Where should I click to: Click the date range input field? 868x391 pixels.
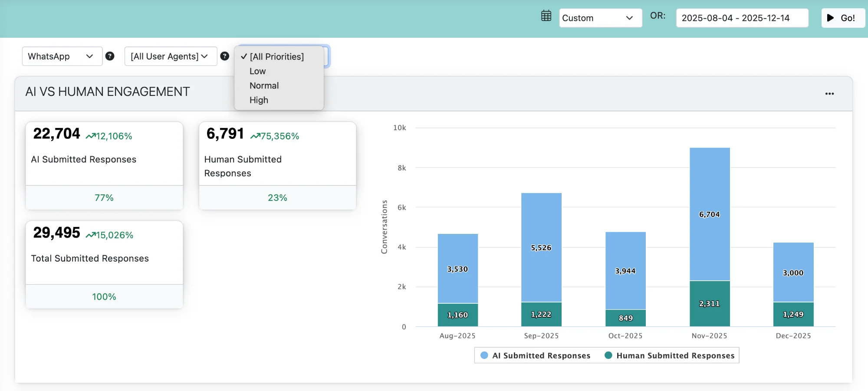click(x=742, y=18)
